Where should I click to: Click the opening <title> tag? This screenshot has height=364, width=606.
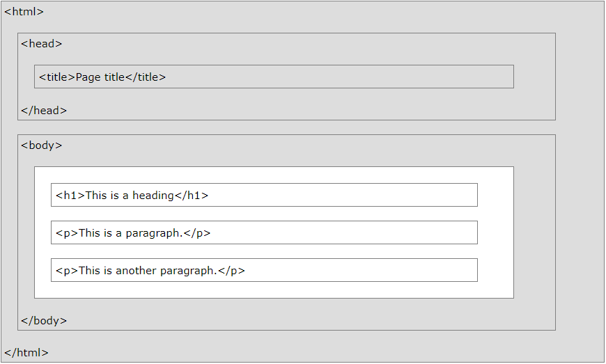56,77
